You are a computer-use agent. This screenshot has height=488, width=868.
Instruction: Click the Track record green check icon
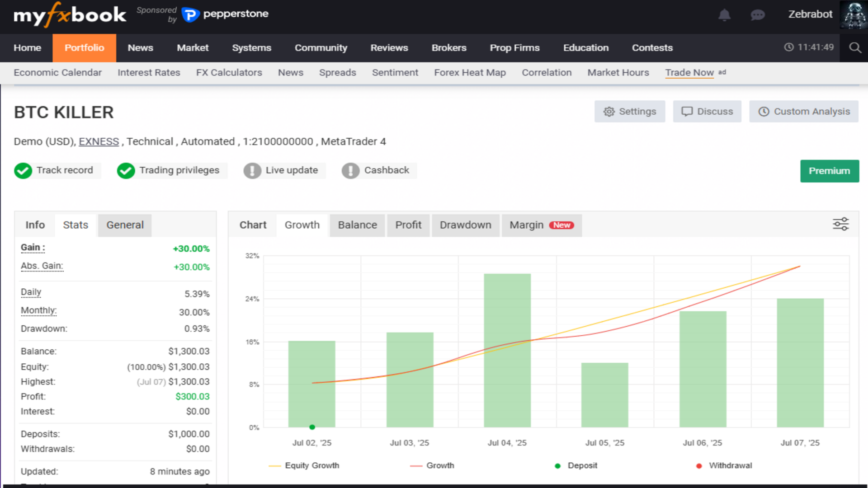pyautogui.click(x=23, y=171)
